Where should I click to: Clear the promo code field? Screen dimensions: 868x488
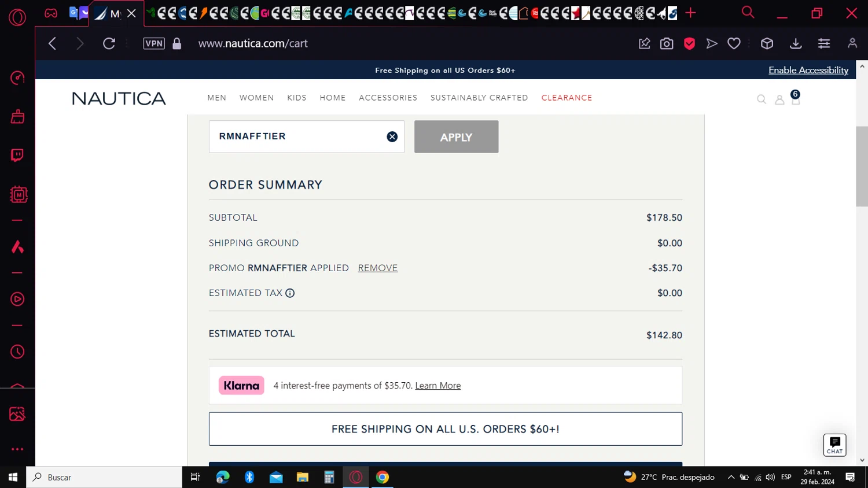(x=392, y=136)
